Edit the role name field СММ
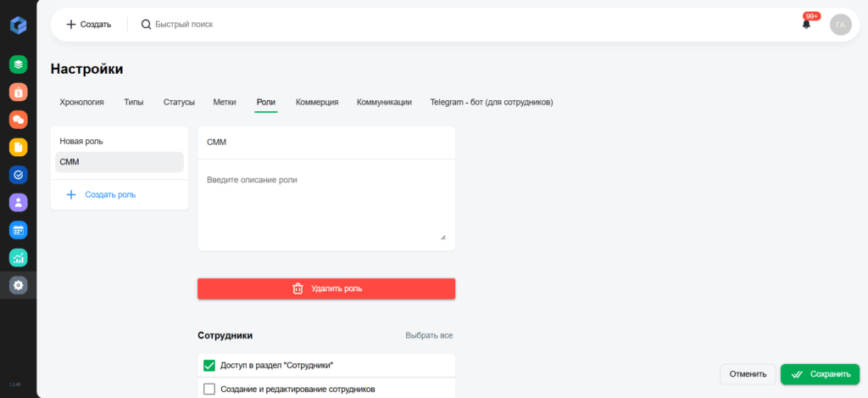Screen dimensions: 868x398 tap(326, 143)
